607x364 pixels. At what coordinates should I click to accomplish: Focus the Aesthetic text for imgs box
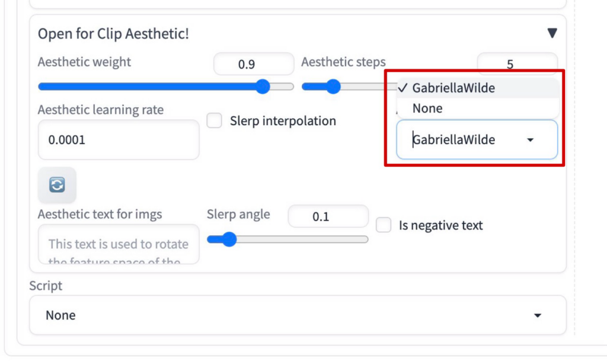click(x=118, y=244)
